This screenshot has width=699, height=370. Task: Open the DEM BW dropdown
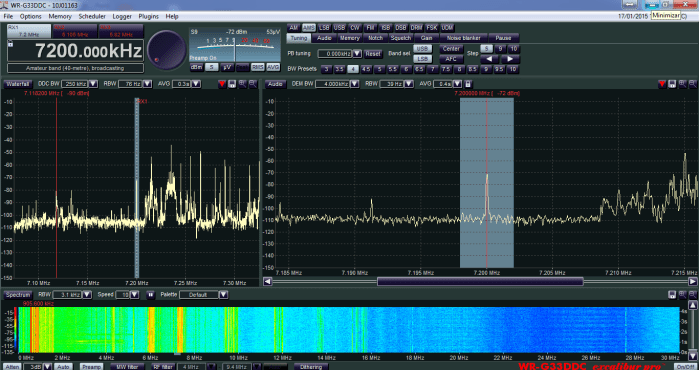pyautogui.click(x=354, y=84)
